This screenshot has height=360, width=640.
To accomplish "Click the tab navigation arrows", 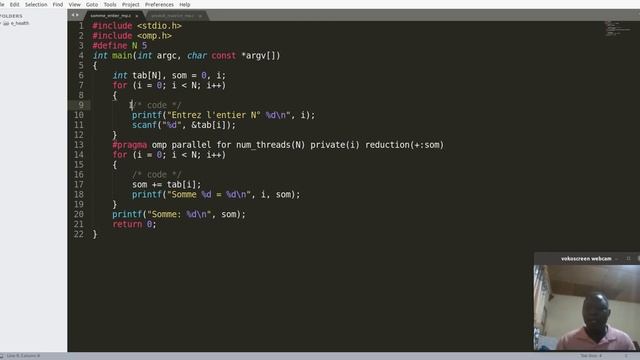I will pyautogui.click(x=75, y=15).
